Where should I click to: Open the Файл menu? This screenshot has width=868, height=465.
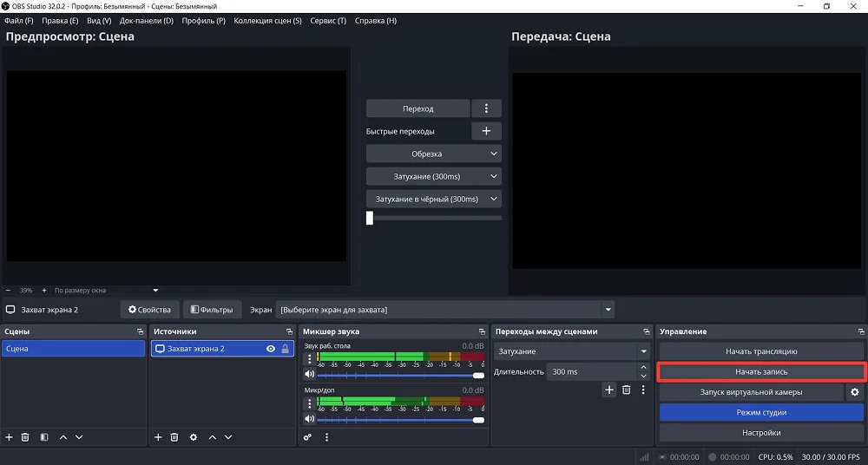(x=18, y=21)
